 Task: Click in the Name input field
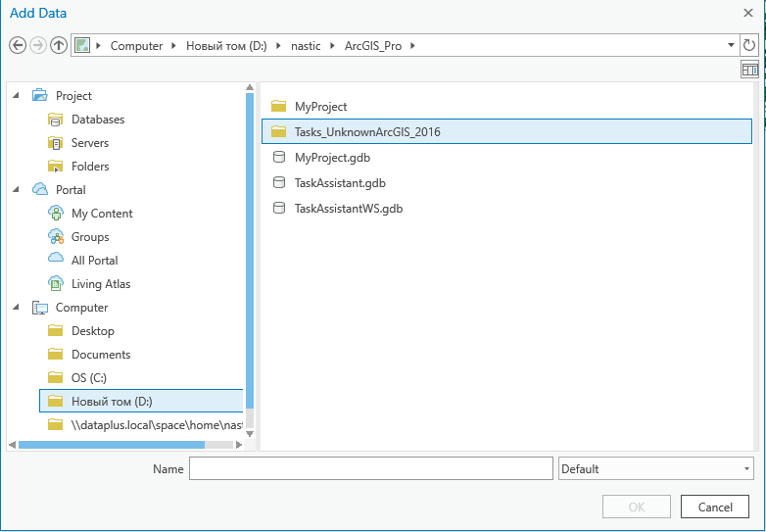371,469
